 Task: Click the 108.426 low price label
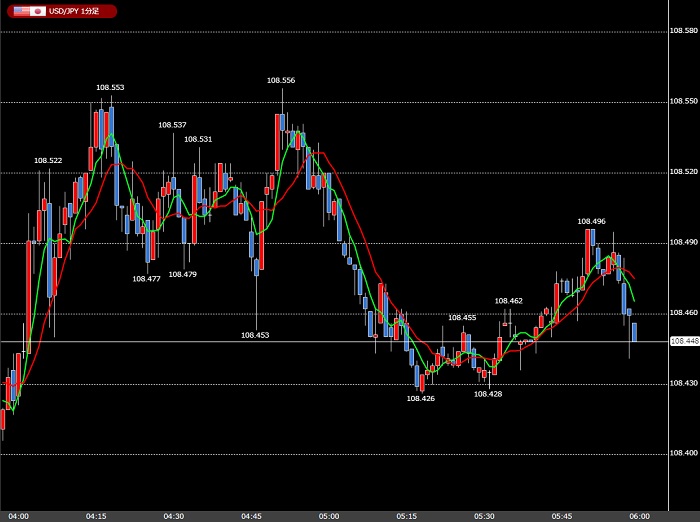tap(421, 399)
